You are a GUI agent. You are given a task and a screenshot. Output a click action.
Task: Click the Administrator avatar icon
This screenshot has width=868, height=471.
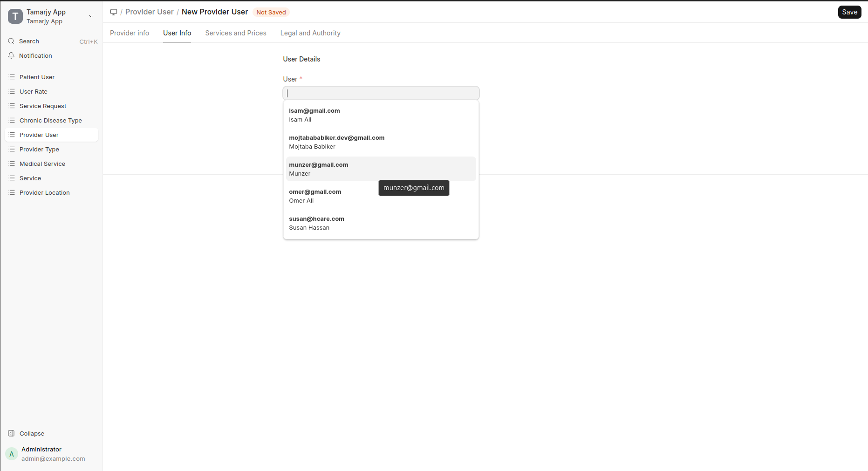12,454
